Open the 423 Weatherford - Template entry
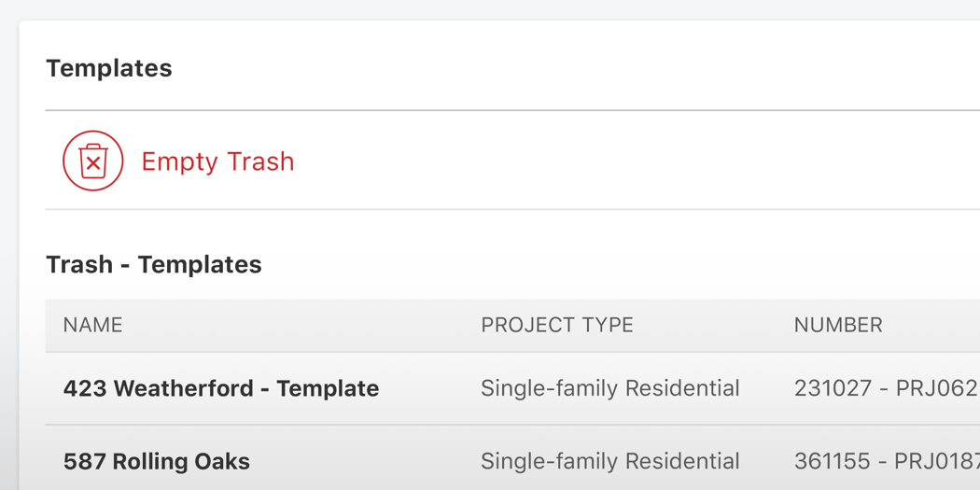Screen dimensions: 980x490 220,388
